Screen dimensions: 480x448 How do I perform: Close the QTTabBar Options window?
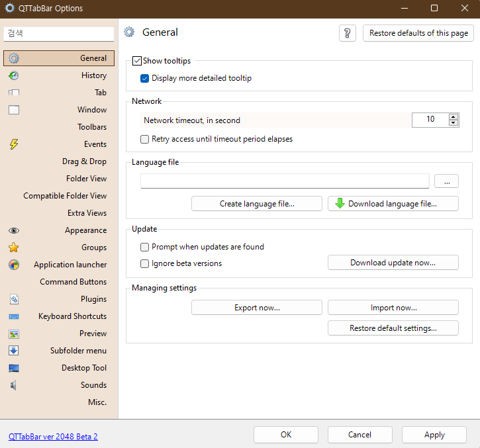click(465, 8)
